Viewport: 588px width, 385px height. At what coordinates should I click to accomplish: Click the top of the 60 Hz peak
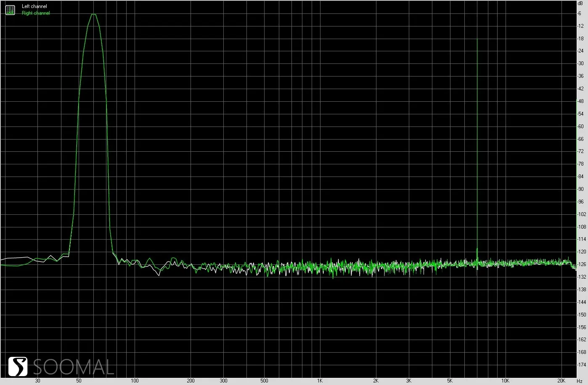(x=93, y=14)
